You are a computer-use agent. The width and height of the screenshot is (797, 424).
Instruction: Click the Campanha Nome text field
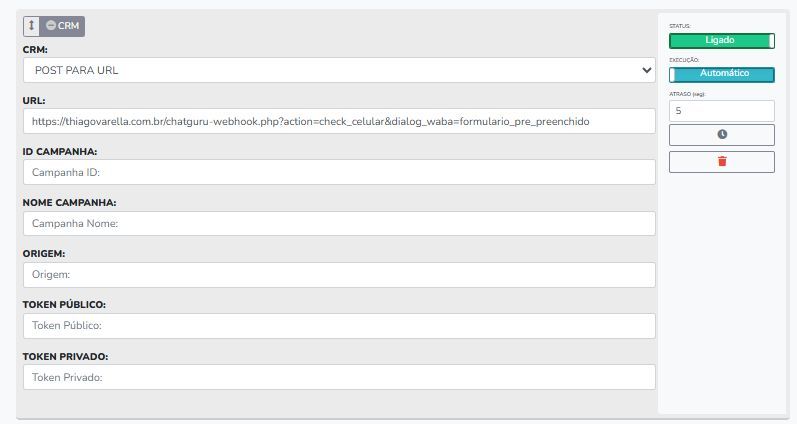(339, 223)
